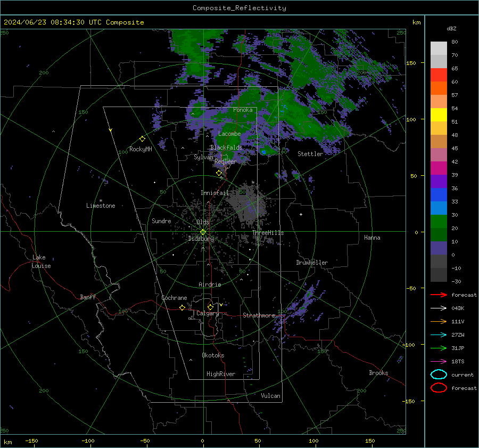Click the cyan 'current' ellipse icon
Screen dimensions: 479x448
(x=439, y=374)
